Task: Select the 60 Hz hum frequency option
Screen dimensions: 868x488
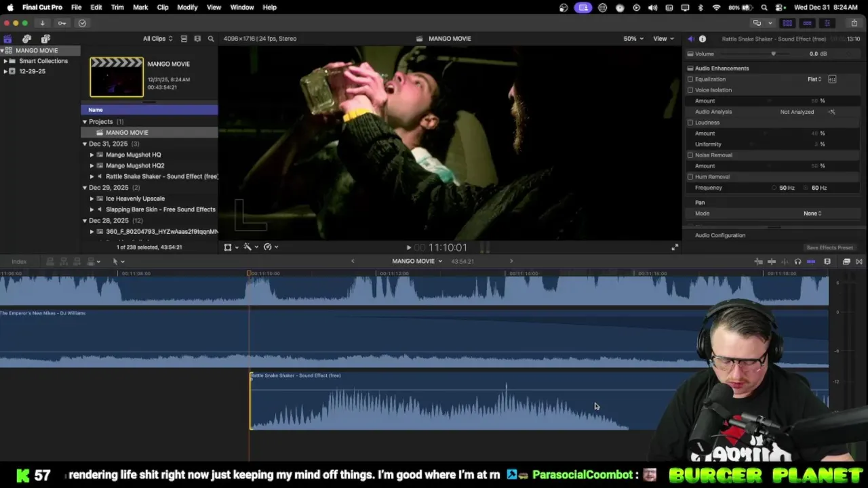Action: (807, 188)
